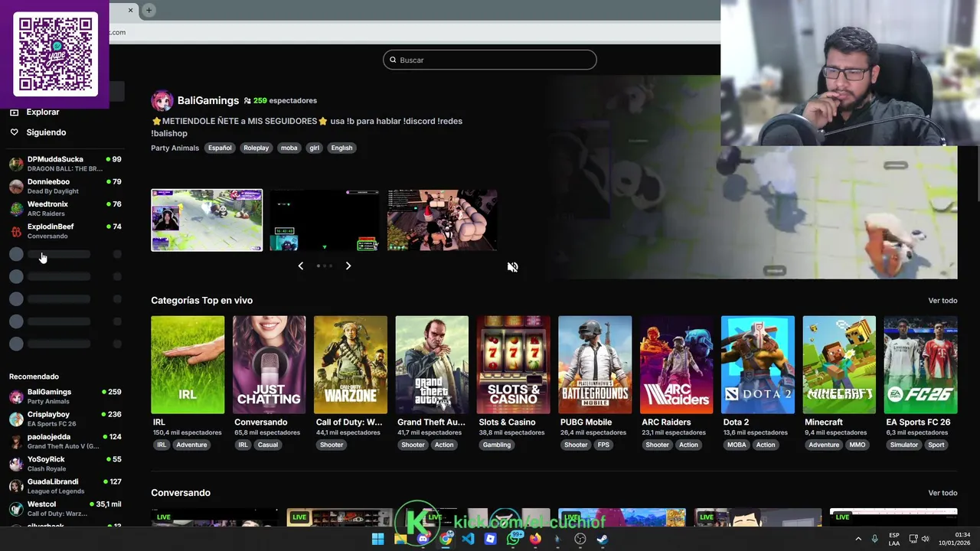The width and height of the screenshot is (980, 551).
Task: Open YoSoyRick avatar in Recomendado list
Action: point(16,464)
